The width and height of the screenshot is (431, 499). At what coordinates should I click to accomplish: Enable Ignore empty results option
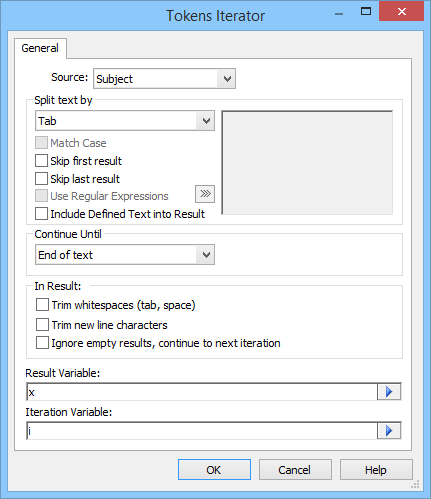click(x=42, y=343)
